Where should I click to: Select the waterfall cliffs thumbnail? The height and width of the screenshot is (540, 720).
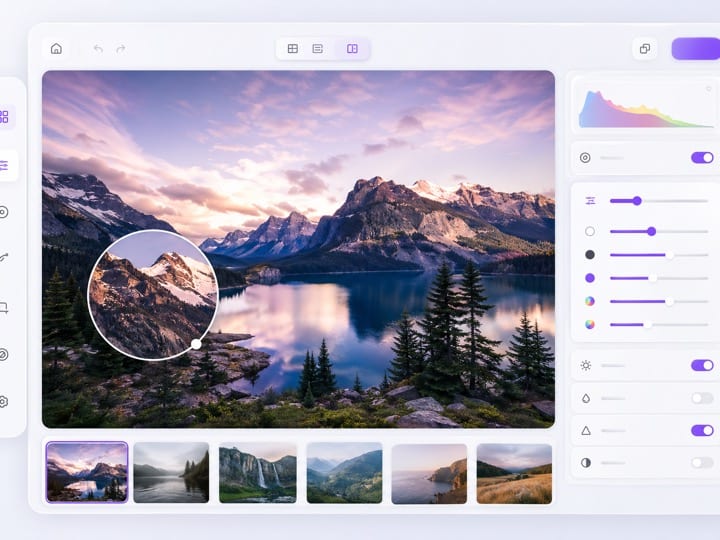258,472
